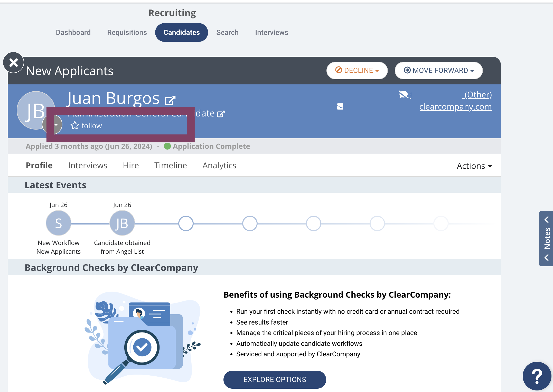
Task: Click the first empty timeline circle
Action: pos(186,223)
